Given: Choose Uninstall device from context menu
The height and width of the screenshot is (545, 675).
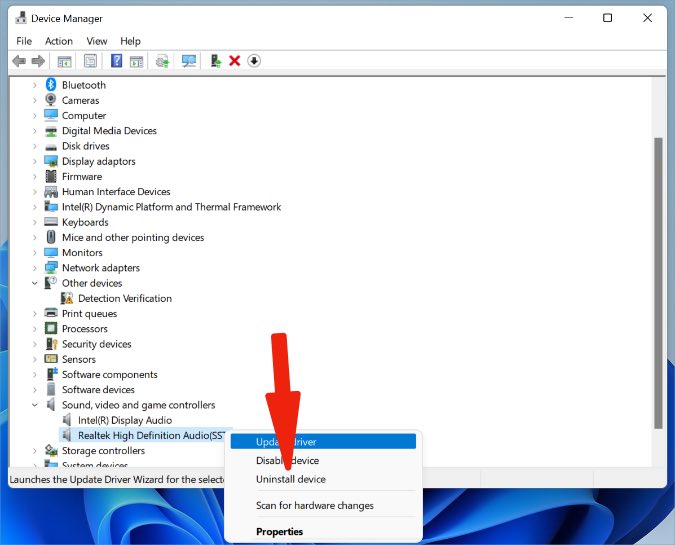Looking at the screenshot, I should tap(323, 479).
